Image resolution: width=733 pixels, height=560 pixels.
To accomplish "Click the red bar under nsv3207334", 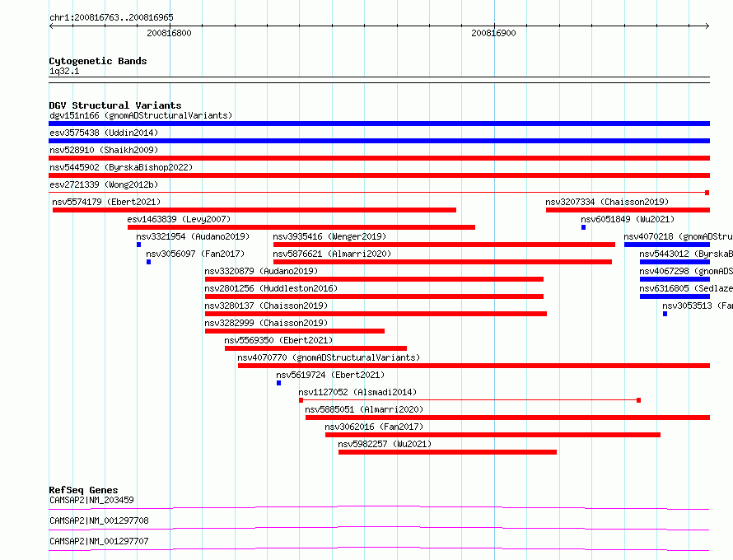I will point(628,210).
